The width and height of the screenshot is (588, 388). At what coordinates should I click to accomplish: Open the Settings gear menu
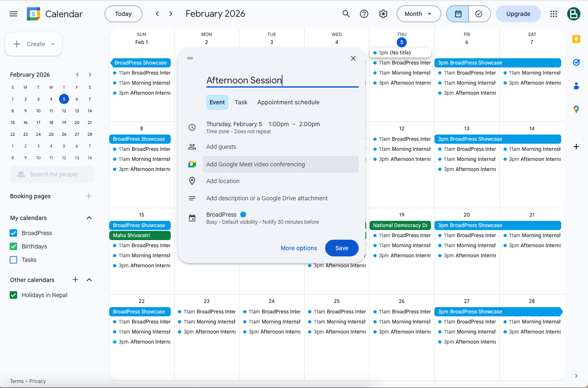[x=383, y=14]
